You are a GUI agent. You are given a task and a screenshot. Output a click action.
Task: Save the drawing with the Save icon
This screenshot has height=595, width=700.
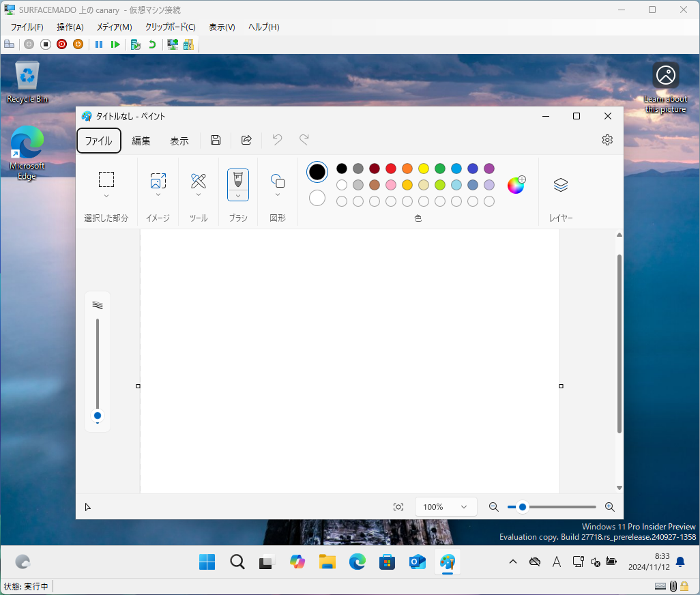tap(215, 140)
